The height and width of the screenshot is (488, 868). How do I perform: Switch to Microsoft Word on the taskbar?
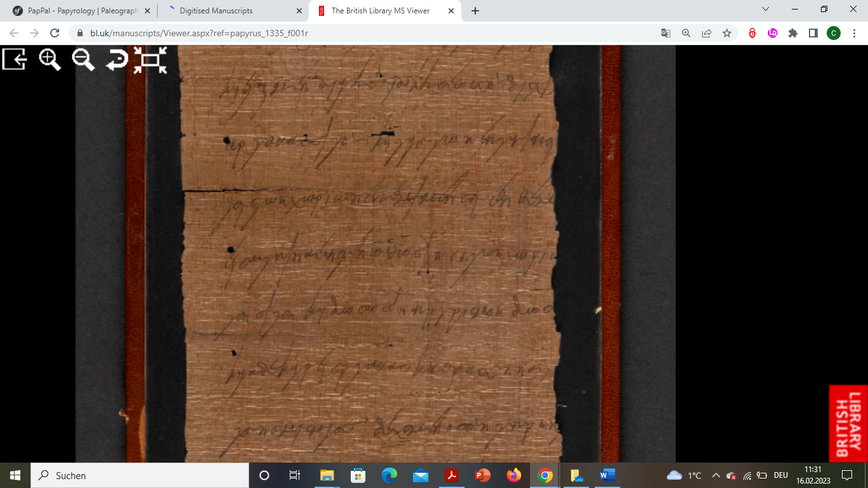[x=607, y=475]
